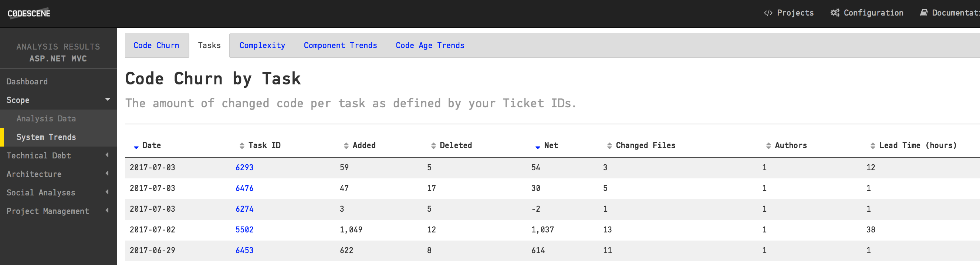Sort by Lead Time (hours) header
Viewport: 980px width, 265px height.
tap(917, 145)
